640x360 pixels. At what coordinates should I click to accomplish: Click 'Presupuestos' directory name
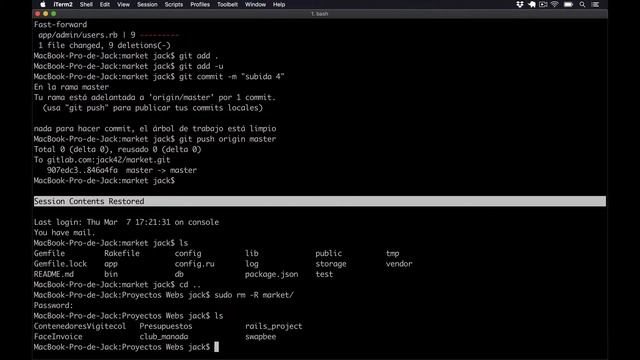click(166, 327)
